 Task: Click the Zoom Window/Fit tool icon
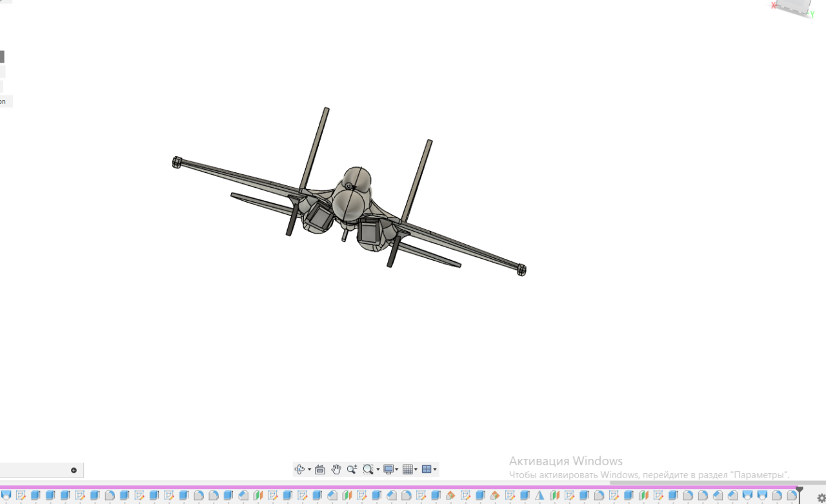coord(368,469)
